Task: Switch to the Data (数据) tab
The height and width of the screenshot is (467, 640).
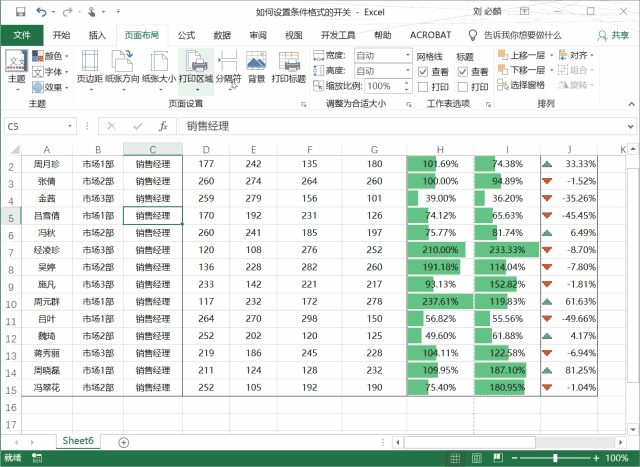Action: point(222,35)
